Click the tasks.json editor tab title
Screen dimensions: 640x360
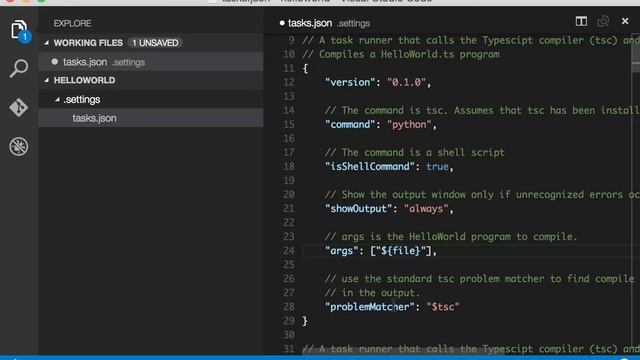point(310,23)
